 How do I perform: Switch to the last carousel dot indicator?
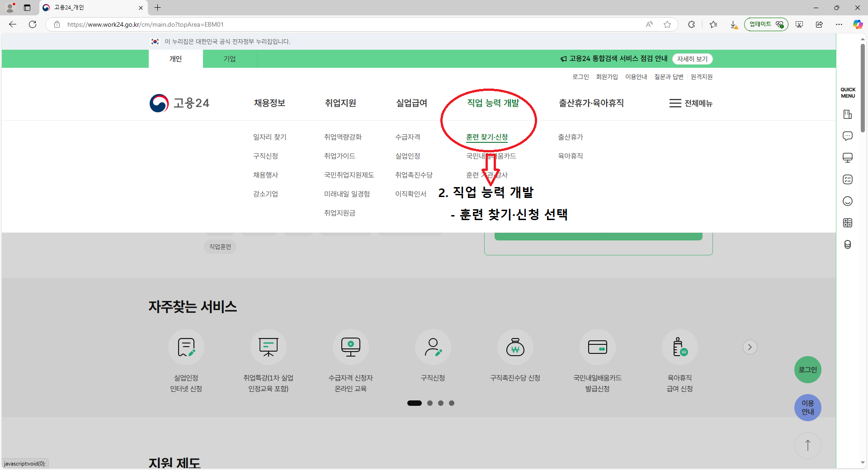[452, 403]
